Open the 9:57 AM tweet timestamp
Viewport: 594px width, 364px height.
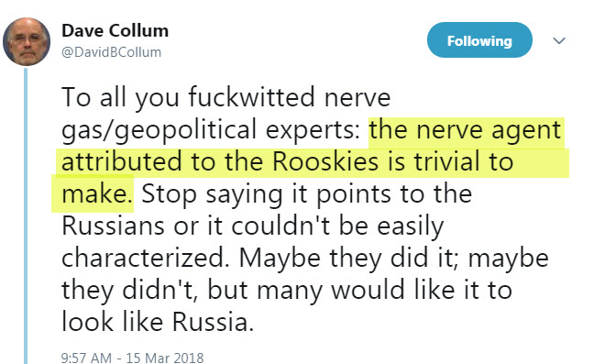point(86,358)
